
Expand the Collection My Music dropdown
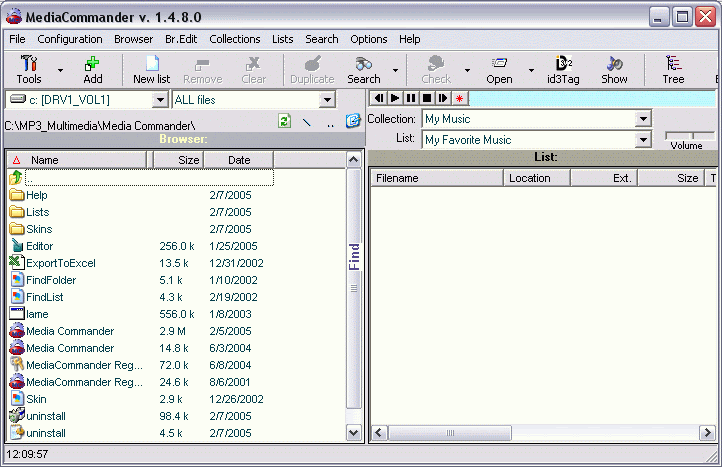click(643, 119)
